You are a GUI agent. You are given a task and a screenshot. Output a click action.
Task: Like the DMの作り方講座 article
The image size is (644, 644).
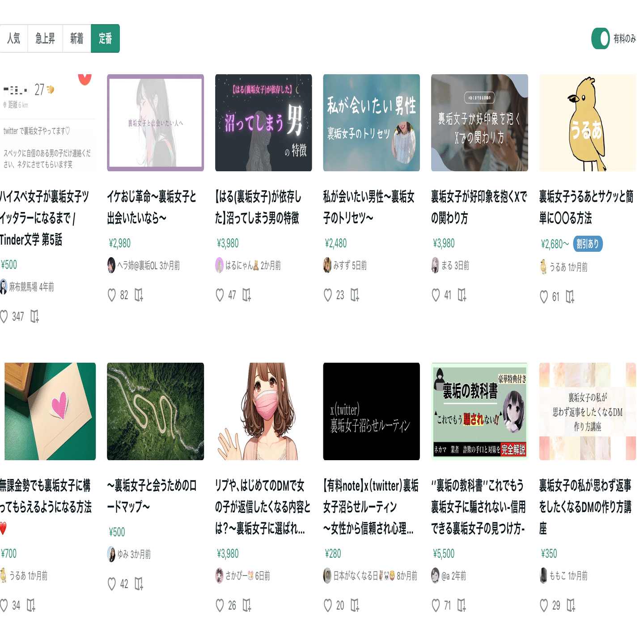(x=544, y=606)
